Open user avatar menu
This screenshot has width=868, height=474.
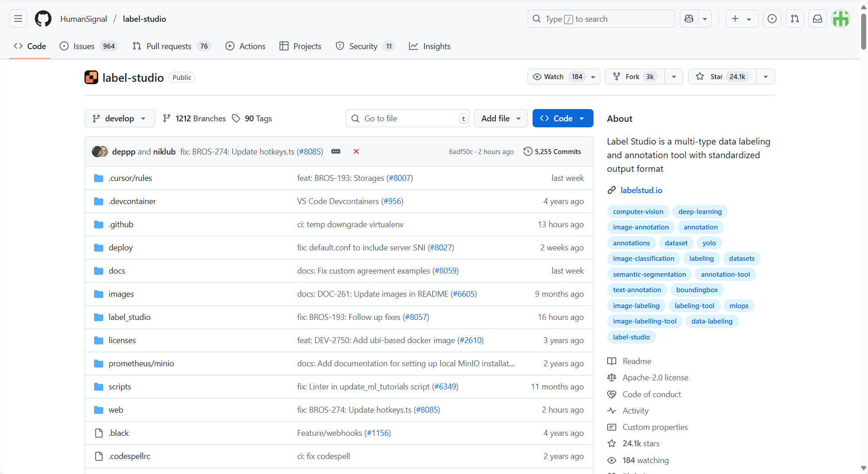(x=840, y=19)
